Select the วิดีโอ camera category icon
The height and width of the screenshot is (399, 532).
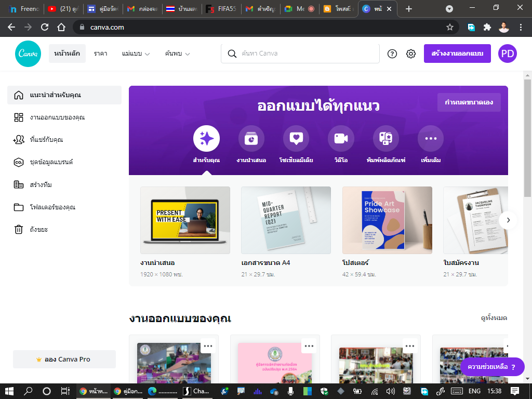tap(341, 138)
